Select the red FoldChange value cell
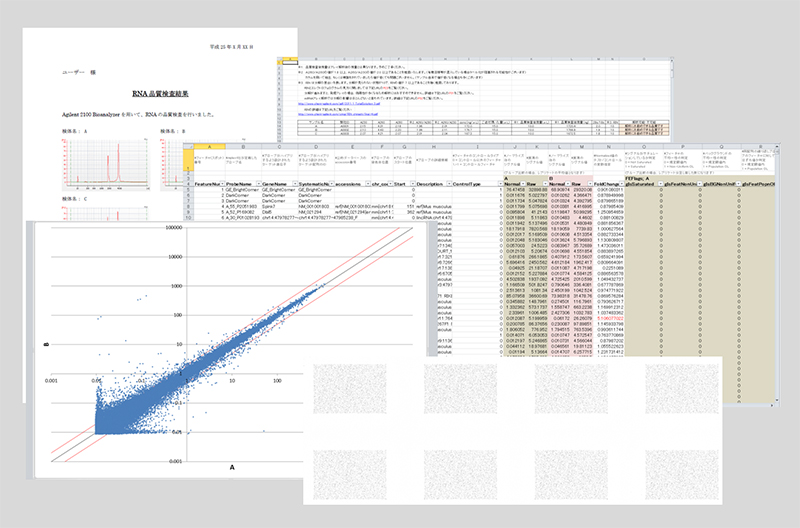This screenshot has height=528, width=800. [x=609, y=318]
